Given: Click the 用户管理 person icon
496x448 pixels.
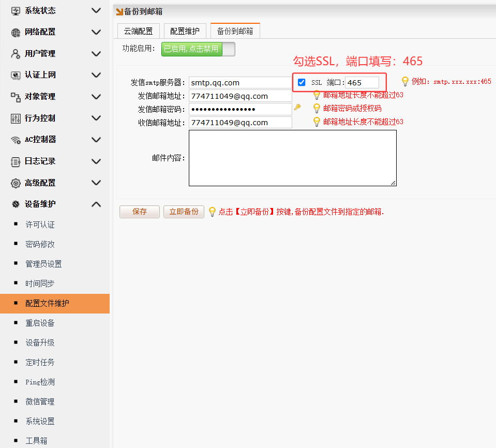Looking at the screenshot, I should [16, 54].
